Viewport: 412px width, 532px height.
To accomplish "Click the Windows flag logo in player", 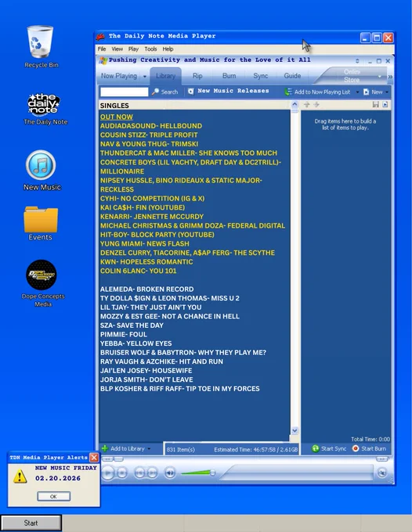I will 103,60.
